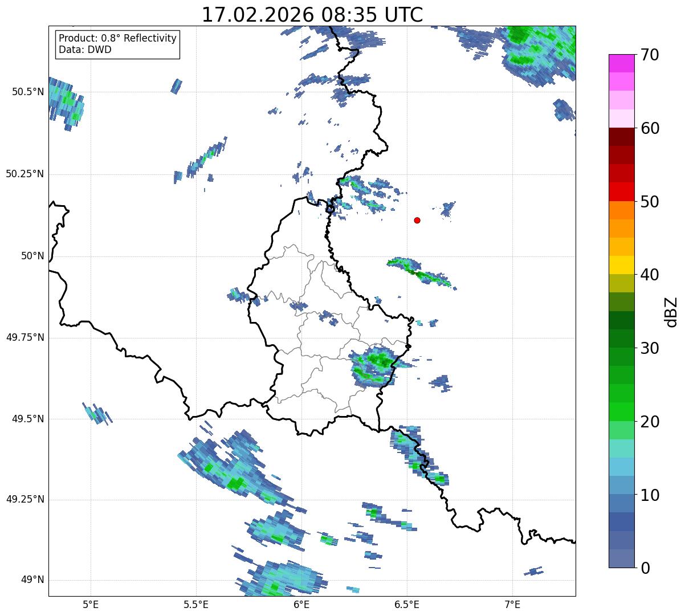685x616 pixels.
Task: Pick the bright green colorbar segment above 20
Action: tap(621, 411)
